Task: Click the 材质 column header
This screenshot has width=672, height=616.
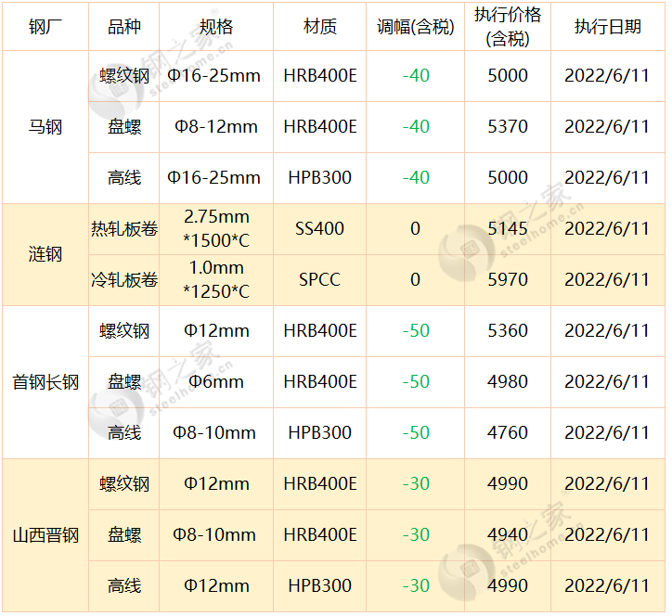Action: (x=319, y=27)
